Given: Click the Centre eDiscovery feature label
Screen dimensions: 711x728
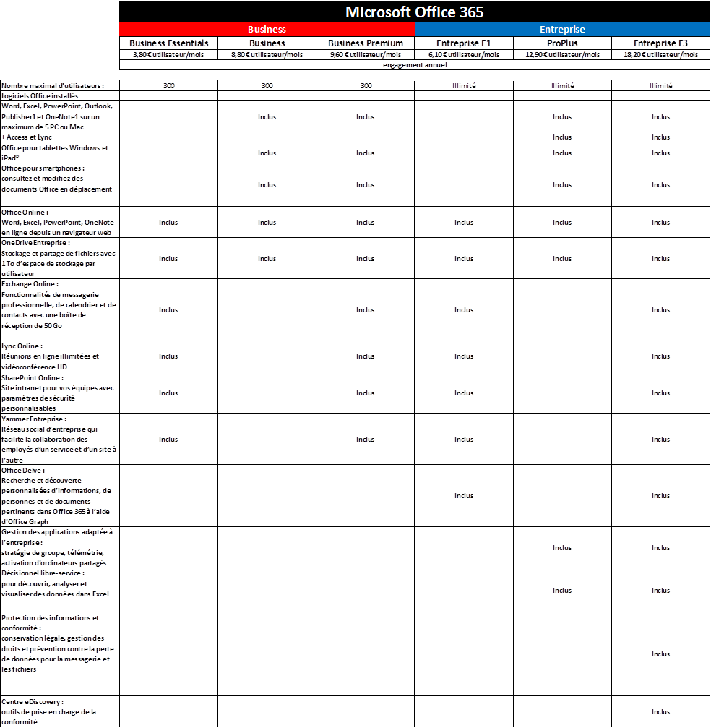Looking at the screenshot, I should pyautogui.click(x=33, y=701).
